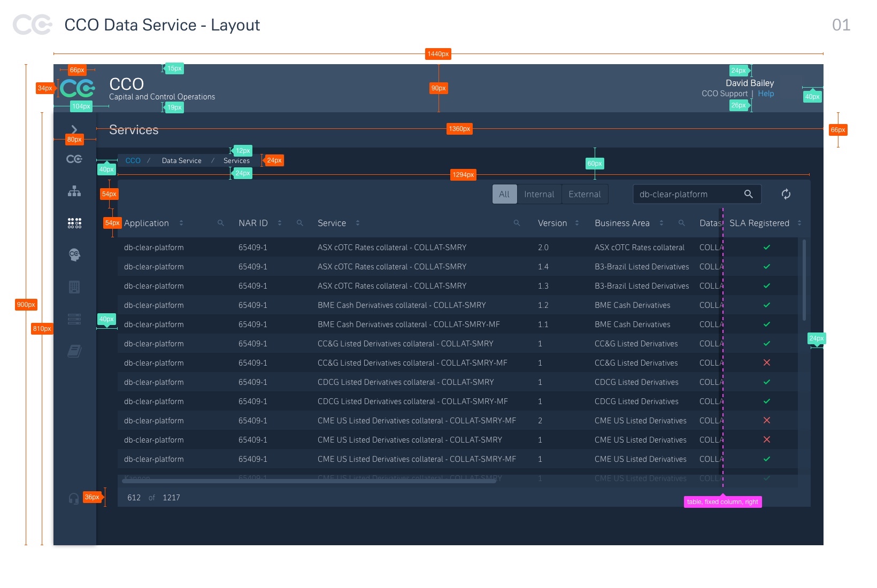Open the Help link
The width and height of the screenshot is (877, 588).
[x=766, y=94]
